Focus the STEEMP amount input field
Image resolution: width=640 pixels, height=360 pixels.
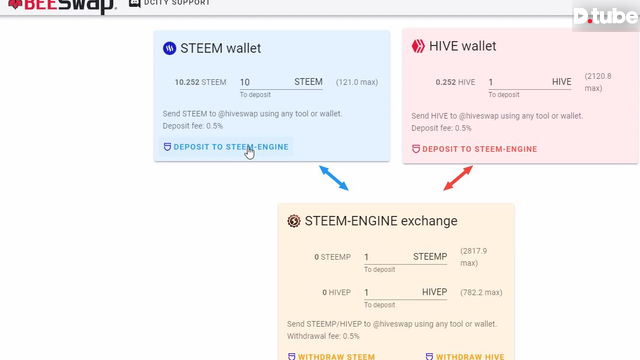[x=406, y=257]
